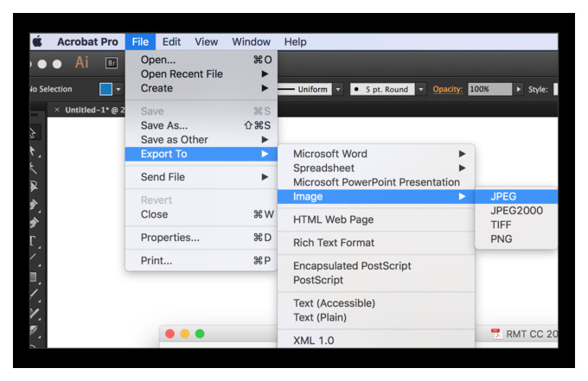Export as Encapsulated PostScript
The width and height of the screenshot is (588, 381).
click(x=376, y=266)
